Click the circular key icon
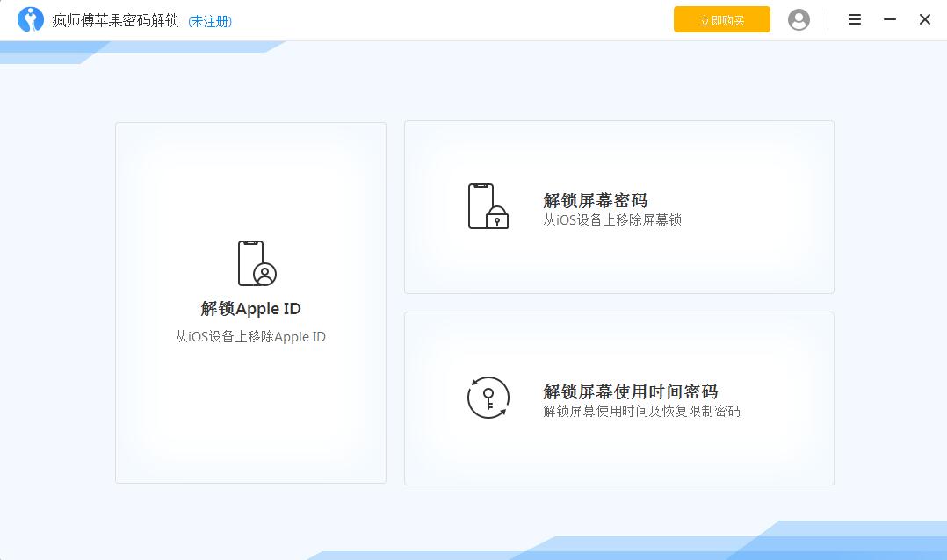Screen dimensions: 947x560 coord(488,398)
